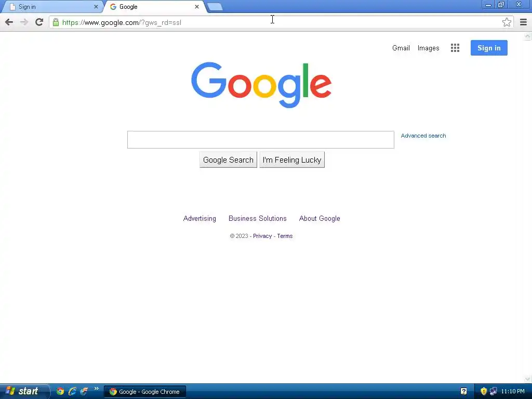Select Google - Google Chrome taskbar button
This screenshot has width=532, height=399.
(x=145, y=392)
